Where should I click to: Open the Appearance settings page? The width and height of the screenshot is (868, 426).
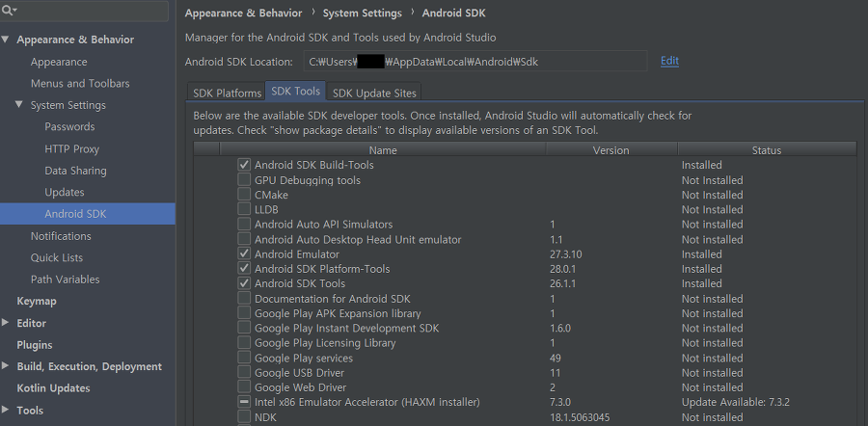pyautogui.click(x=59, y=62)
